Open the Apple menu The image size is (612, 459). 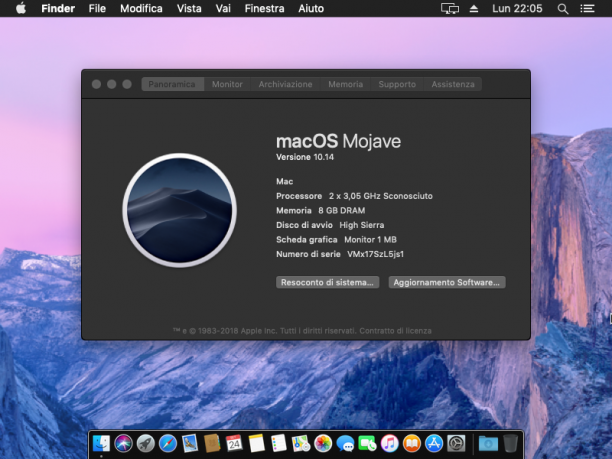click(21, 8)
